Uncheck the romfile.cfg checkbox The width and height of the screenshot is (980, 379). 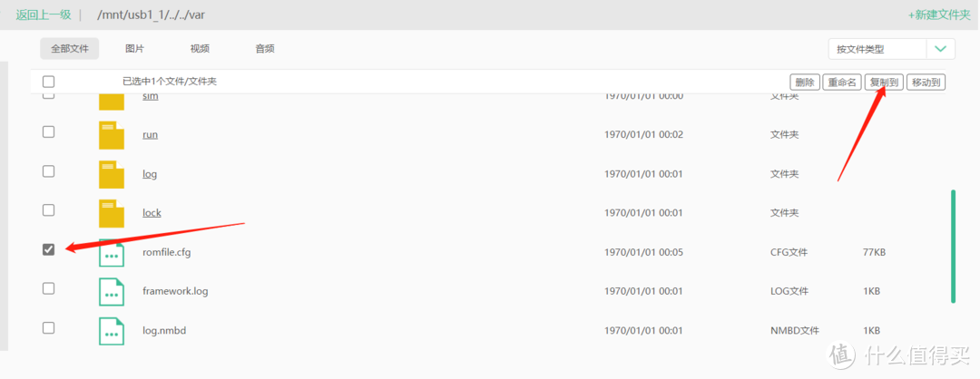tap(48, 249)
